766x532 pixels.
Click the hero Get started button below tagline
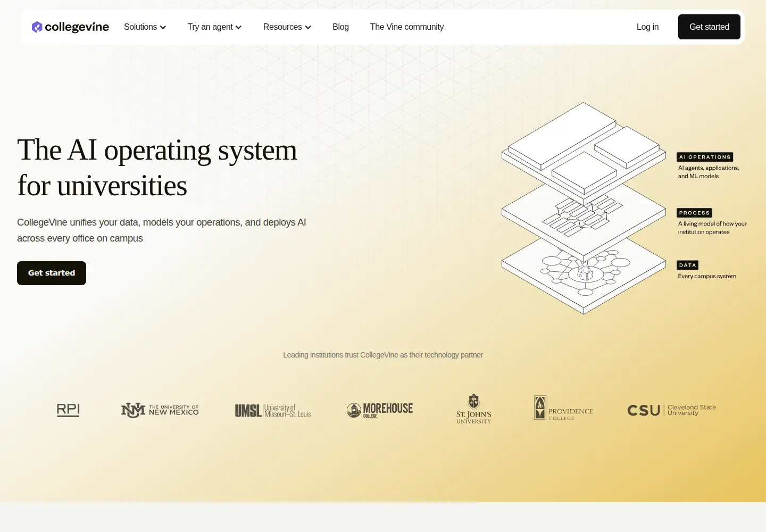(x=52, y=273)
